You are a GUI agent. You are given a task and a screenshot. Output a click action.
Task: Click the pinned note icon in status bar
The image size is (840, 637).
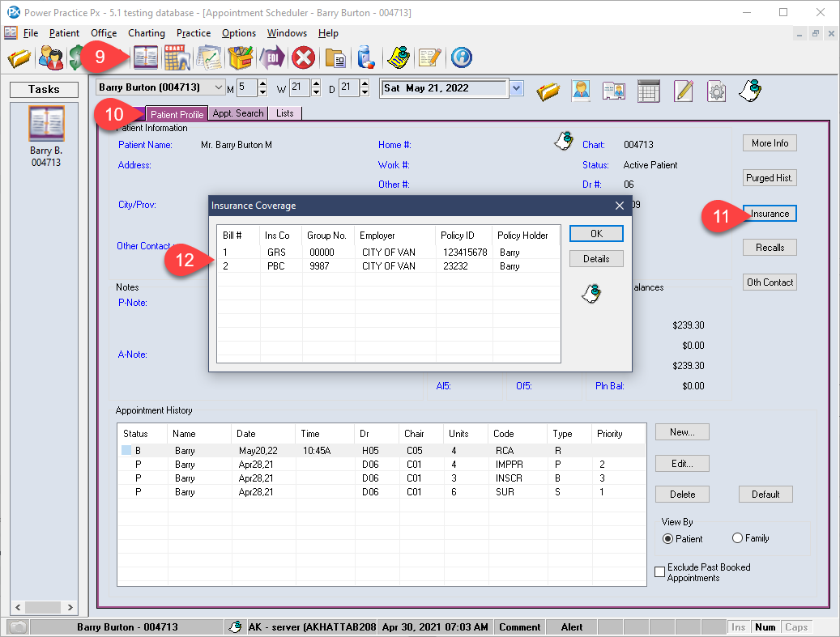(x=235, y=626)
